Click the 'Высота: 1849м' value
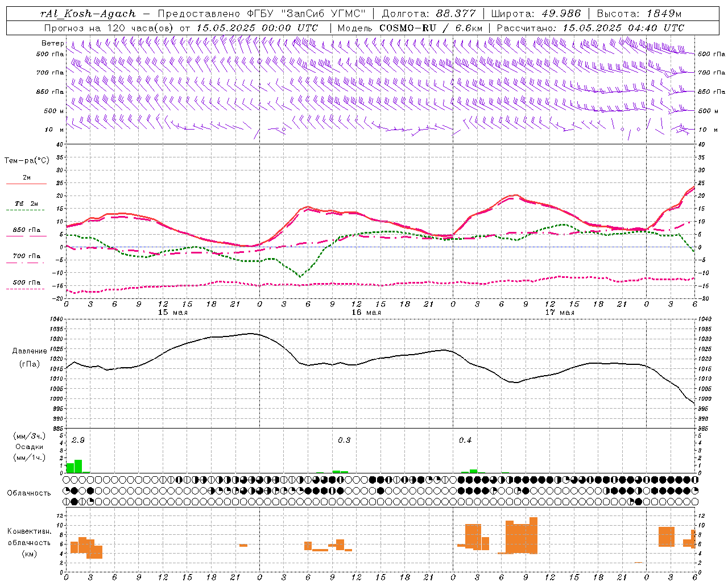 [639, 14]
